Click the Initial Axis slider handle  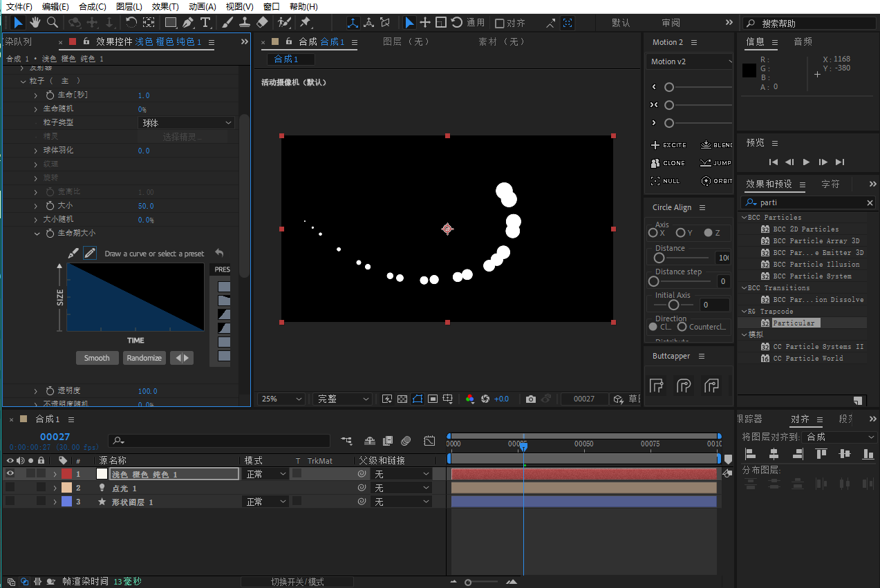pyautogui.click(x=673, y=305)
